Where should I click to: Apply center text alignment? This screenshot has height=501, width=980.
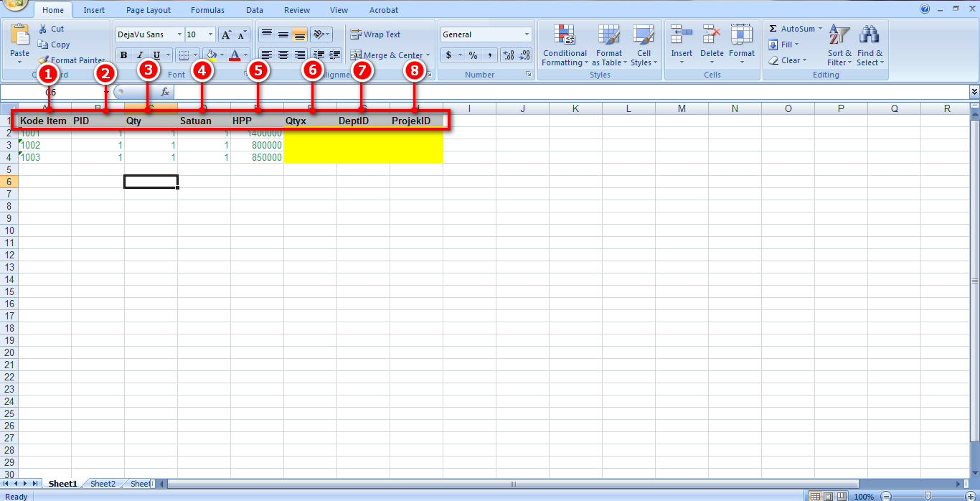[282, 55]
